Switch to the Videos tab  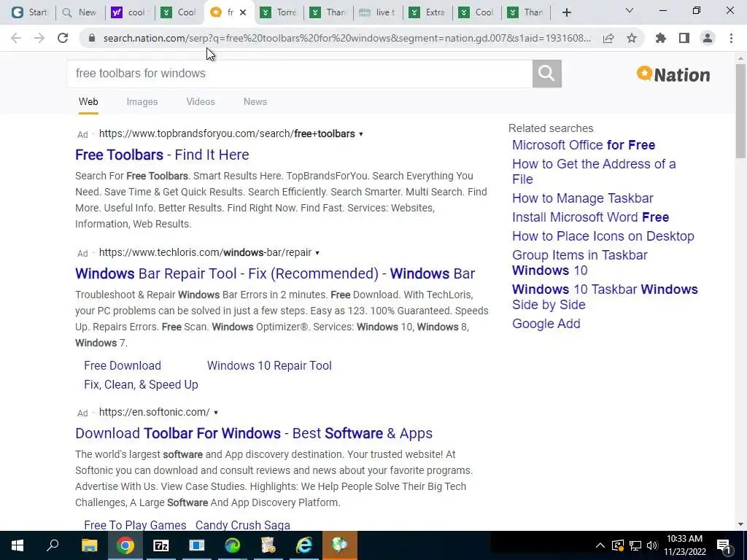201,102
